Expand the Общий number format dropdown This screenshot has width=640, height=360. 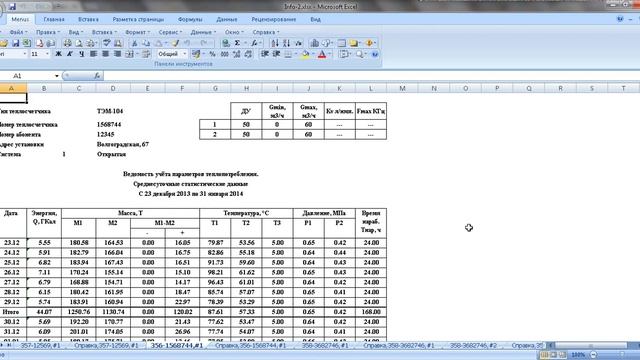pyautogui.click(x=184, y=54)
